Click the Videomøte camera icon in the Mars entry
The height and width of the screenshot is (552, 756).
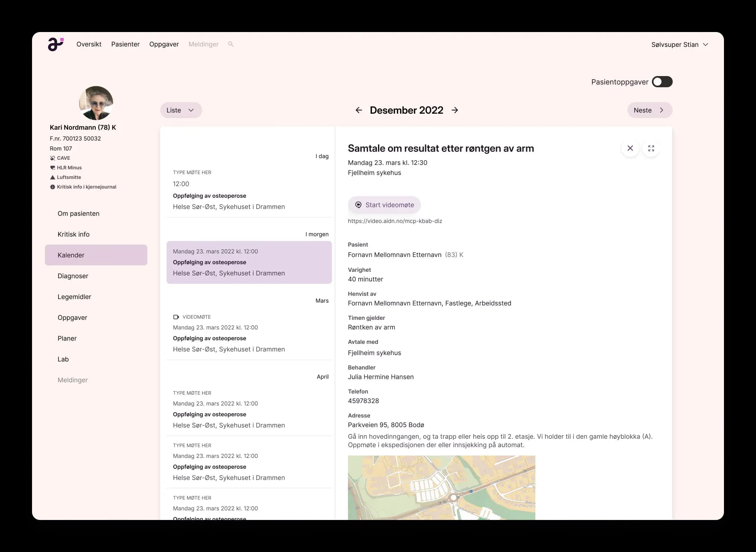tap(176, 317)
